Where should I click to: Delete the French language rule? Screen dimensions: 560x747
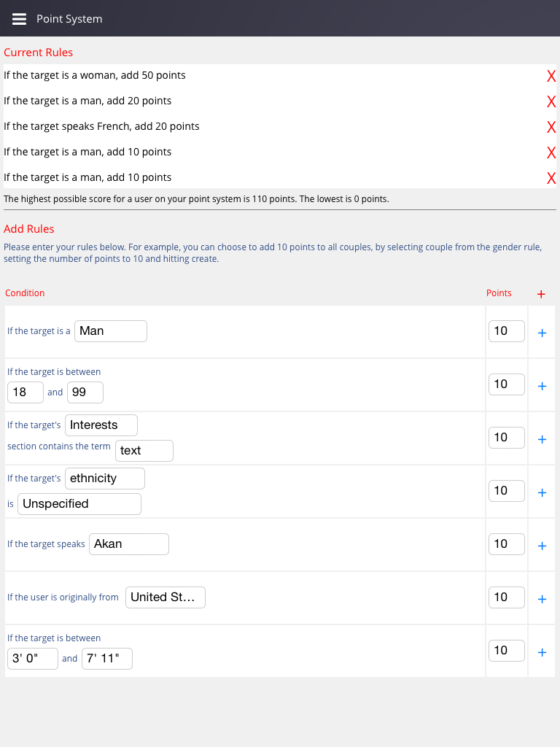point(551,127)
